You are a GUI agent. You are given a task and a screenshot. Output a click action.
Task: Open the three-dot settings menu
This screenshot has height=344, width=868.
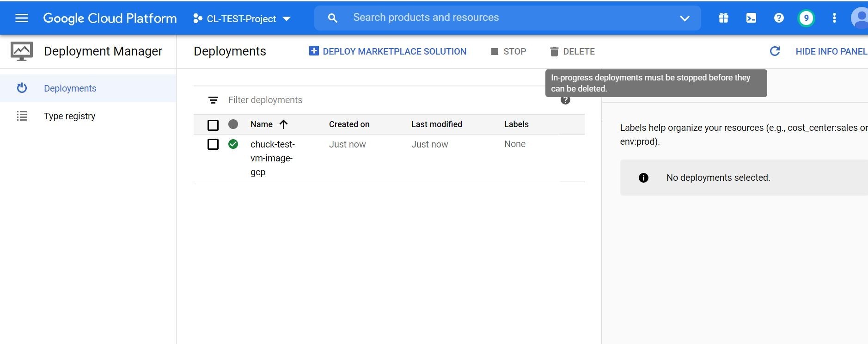834,18
